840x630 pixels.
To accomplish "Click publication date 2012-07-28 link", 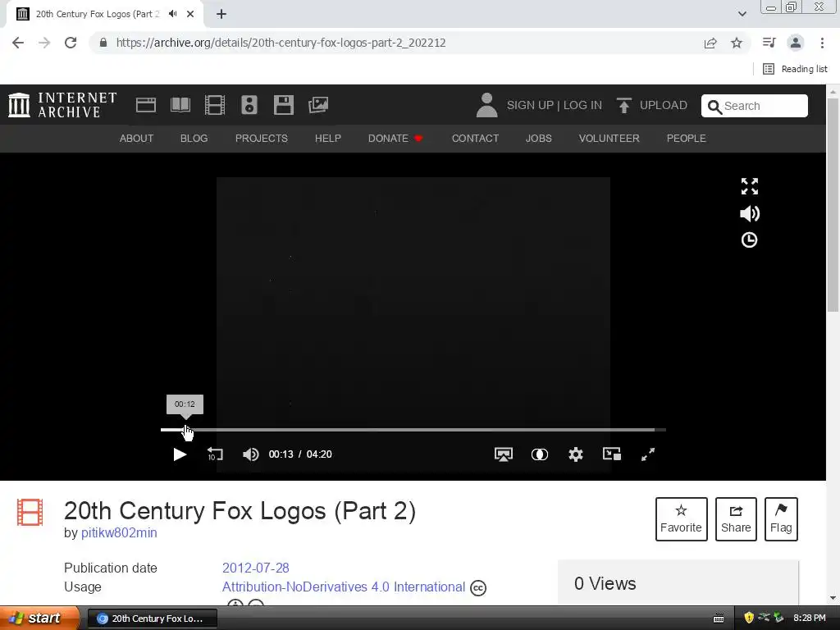I will [256, 568].
